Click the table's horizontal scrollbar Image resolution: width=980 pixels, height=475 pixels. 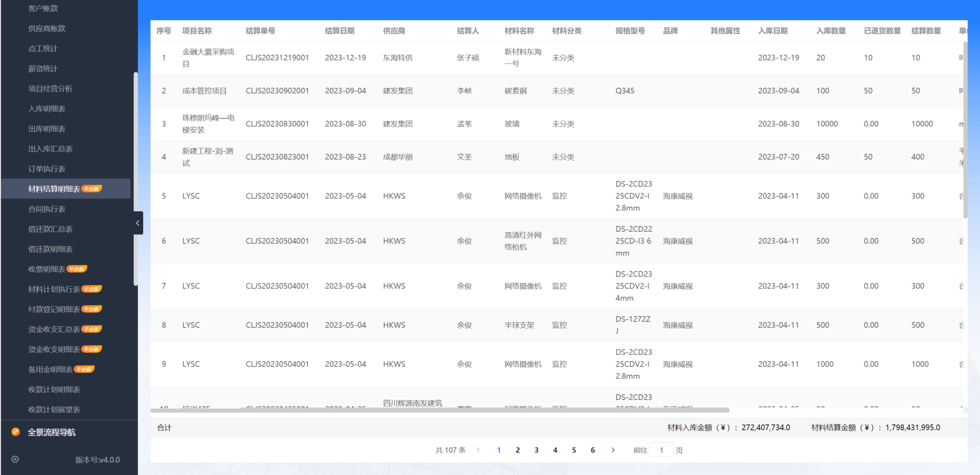440,410
